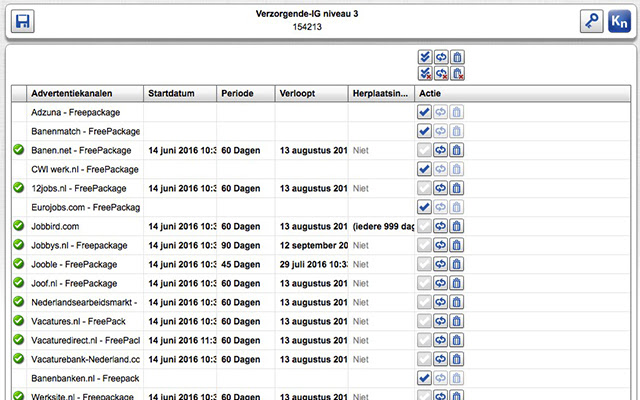Image resolution: width=640 pixels, height=400 pixels.
Task: Click the repost all channels icon
Action: tap(441, 57)
